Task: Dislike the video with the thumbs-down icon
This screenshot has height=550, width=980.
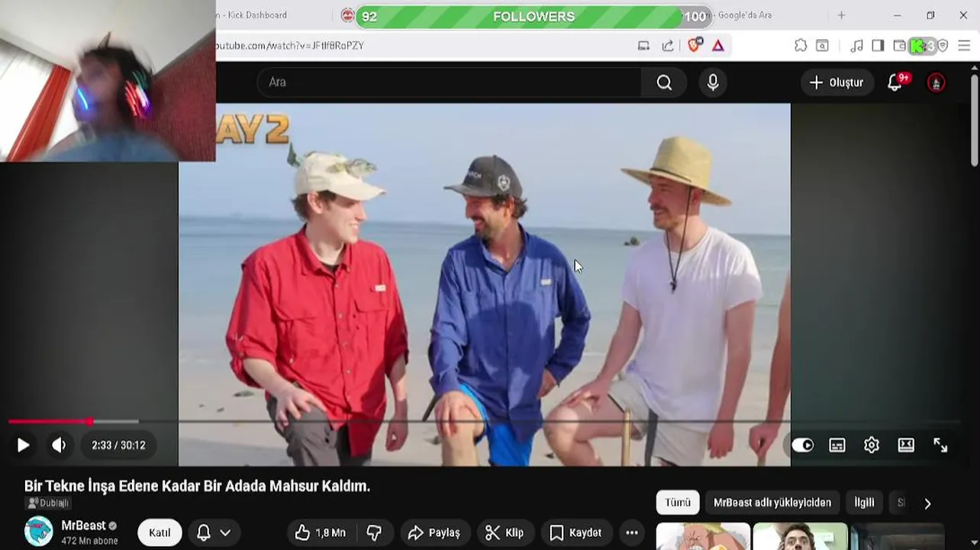Action: coord(374,532)
